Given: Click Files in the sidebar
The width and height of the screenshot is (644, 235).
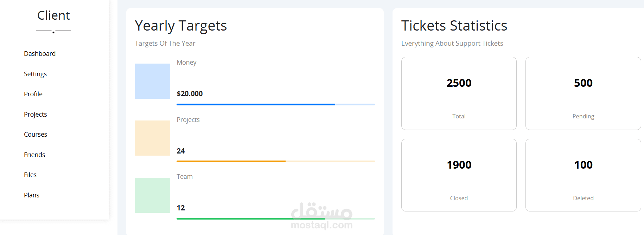Looking at the screenshot, I should point(30,175).
